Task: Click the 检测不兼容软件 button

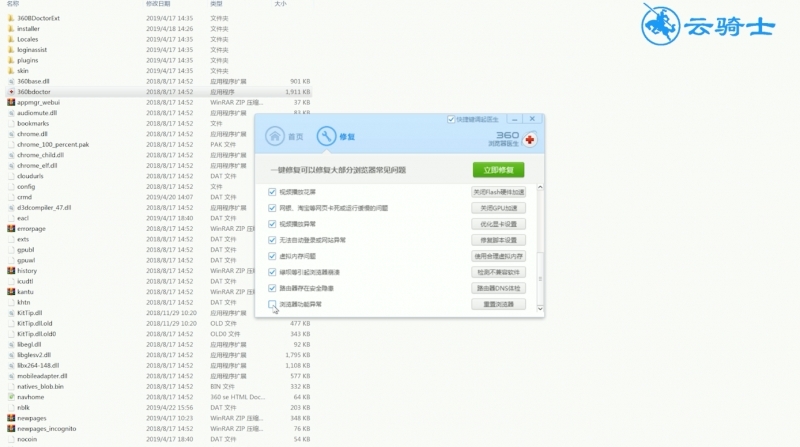Action: tap(498, 272)
